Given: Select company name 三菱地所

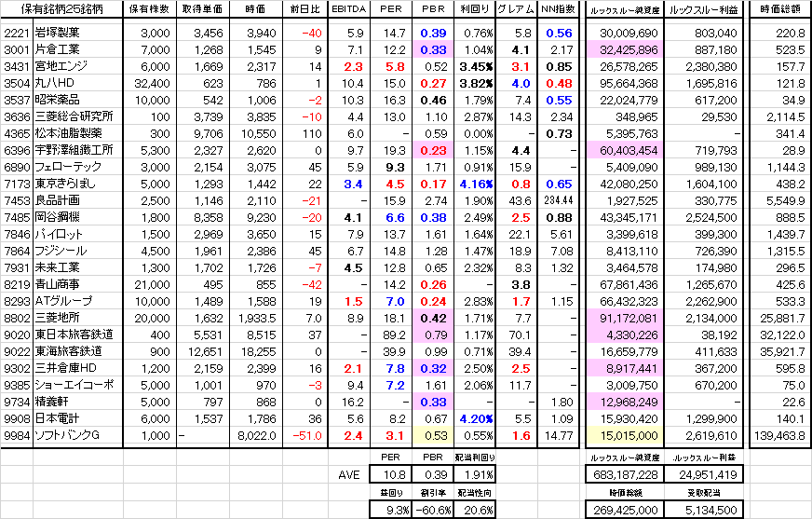Looking at the screenshot, I should (x=57, y=318).
